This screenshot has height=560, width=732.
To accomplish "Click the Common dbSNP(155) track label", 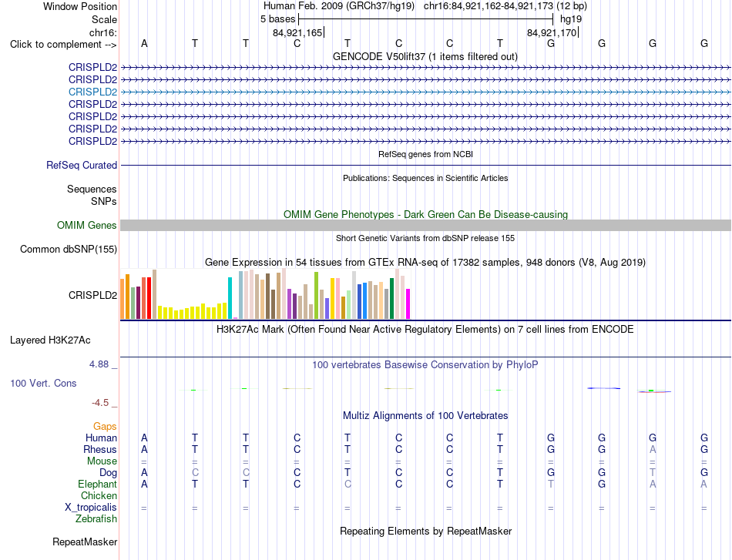I will [x=69, y=250].
